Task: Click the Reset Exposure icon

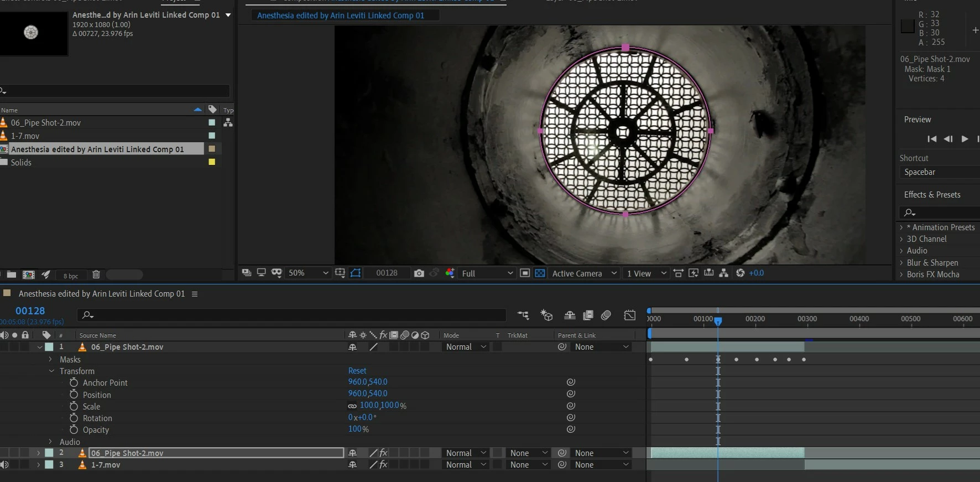Action: click(740, 273)
